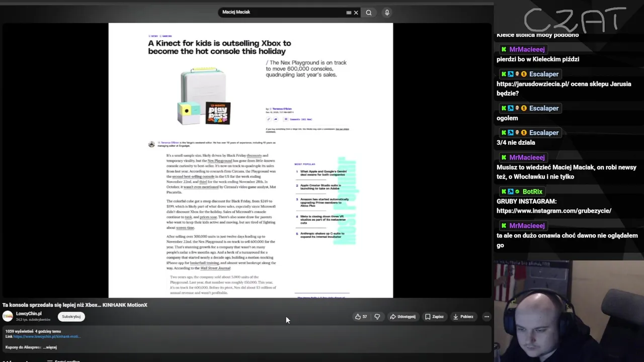Click the green Kick badge beside MrMacieeej 'pierdzi'
644x362 pixels.
pos(504,49)
